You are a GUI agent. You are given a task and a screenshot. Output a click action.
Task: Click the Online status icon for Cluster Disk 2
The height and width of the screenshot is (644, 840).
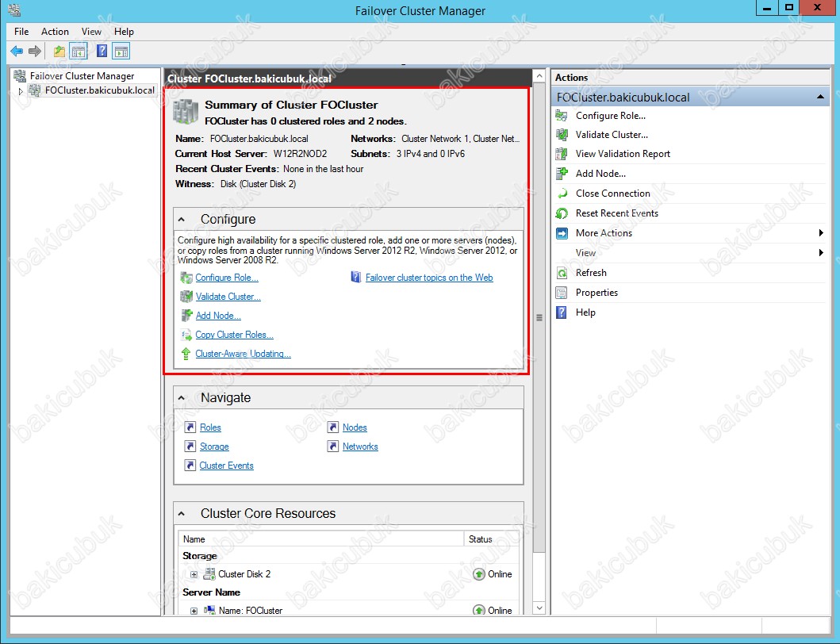click(x=478, y=574)
